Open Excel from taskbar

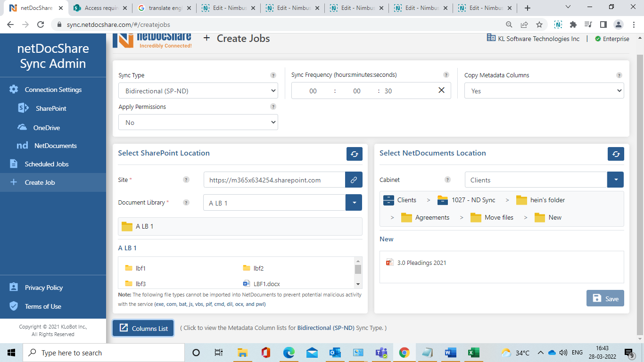[473, 353]
